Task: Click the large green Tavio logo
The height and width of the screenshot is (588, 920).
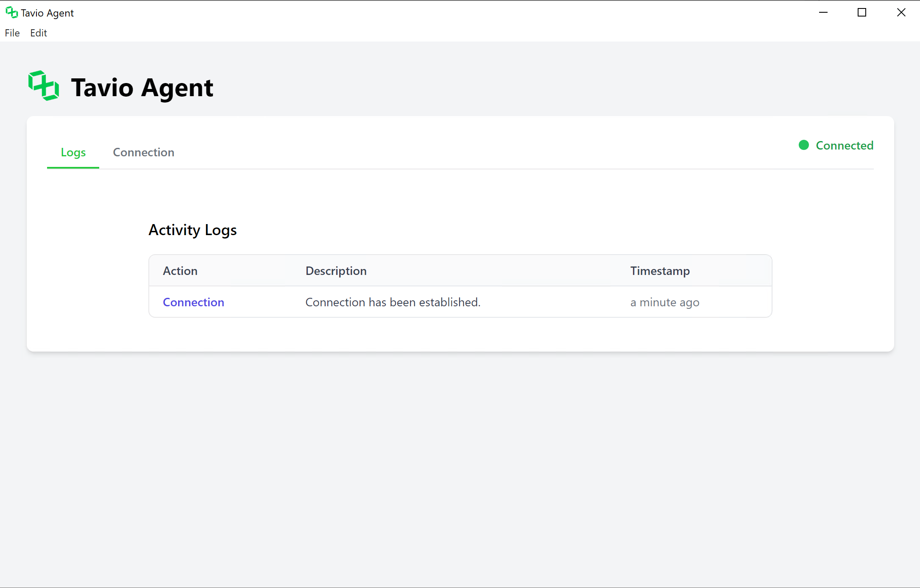Action: tap(44, 86)
